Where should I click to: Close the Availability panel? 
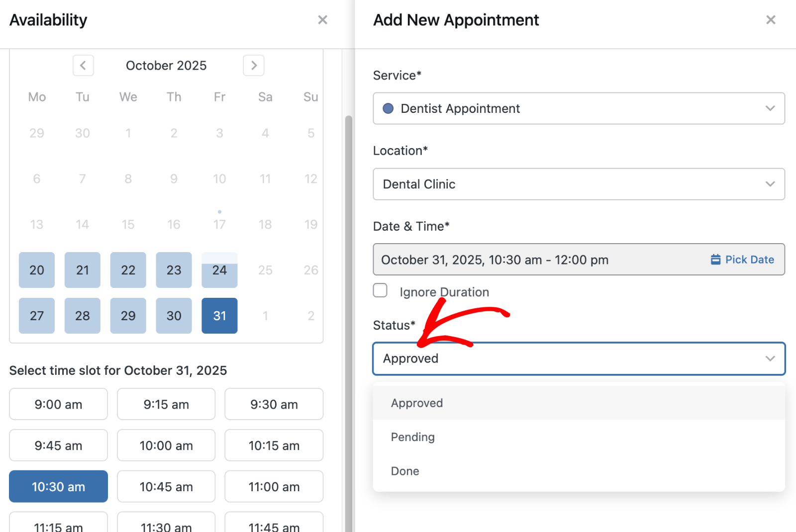(322, 20)
